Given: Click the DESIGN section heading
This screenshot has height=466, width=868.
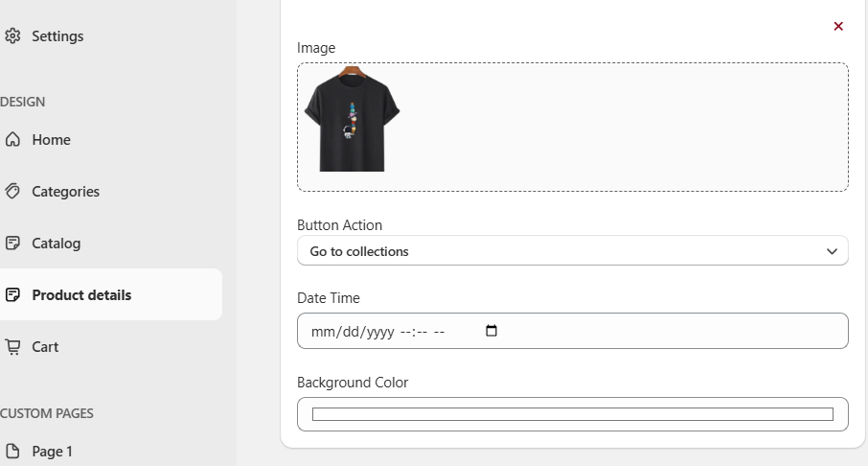Looking at the screenshot, I should tap(23, 102).
